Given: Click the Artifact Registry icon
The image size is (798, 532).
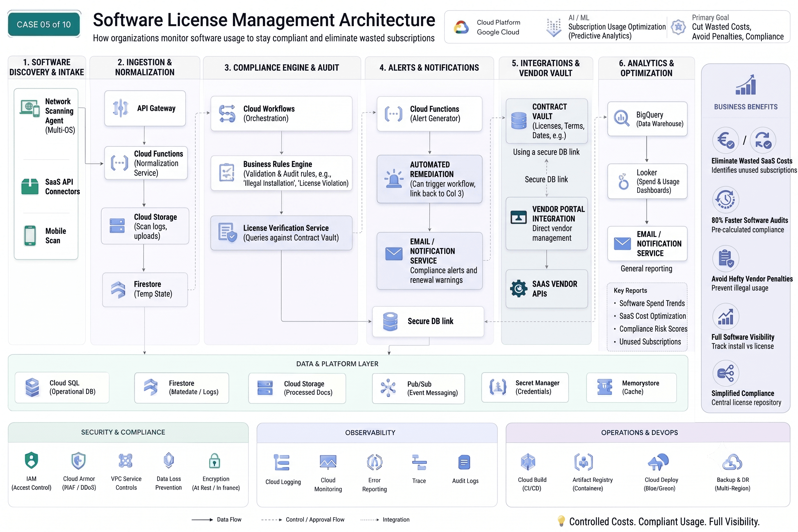Looking at the screenshot, I should tap(583, 462).
